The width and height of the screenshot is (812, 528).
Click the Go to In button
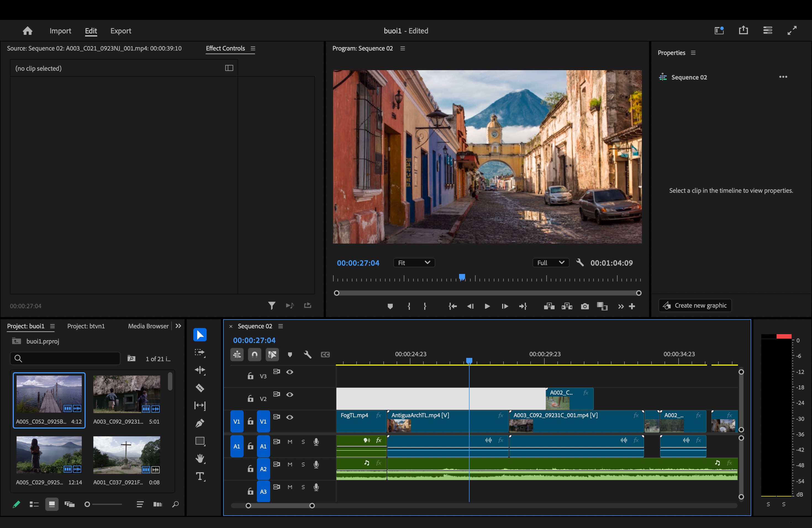point(452,306)
